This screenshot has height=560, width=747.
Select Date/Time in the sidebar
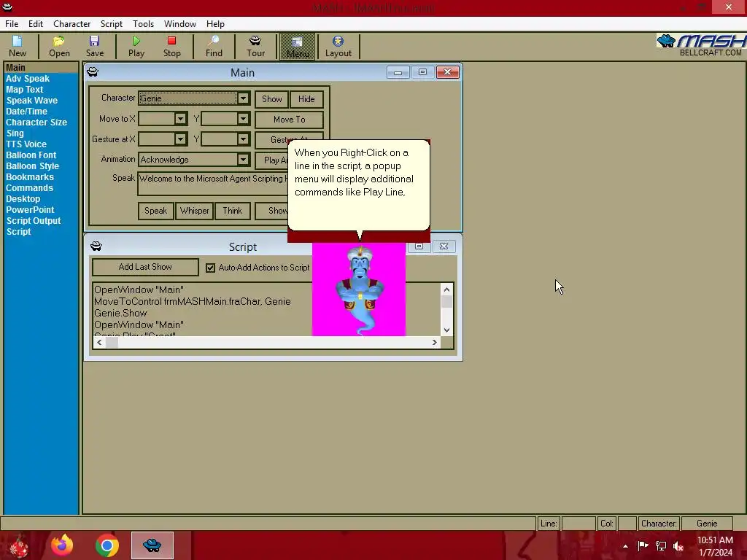point(27,112)
